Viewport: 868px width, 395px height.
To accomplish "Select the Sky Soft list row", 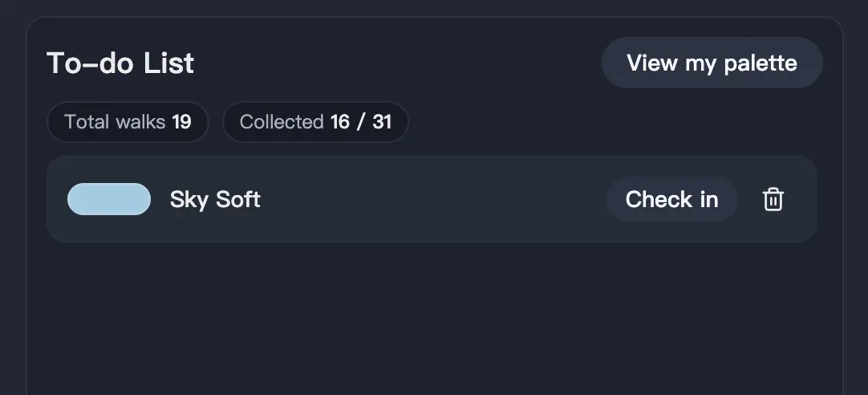I will 433,199.
